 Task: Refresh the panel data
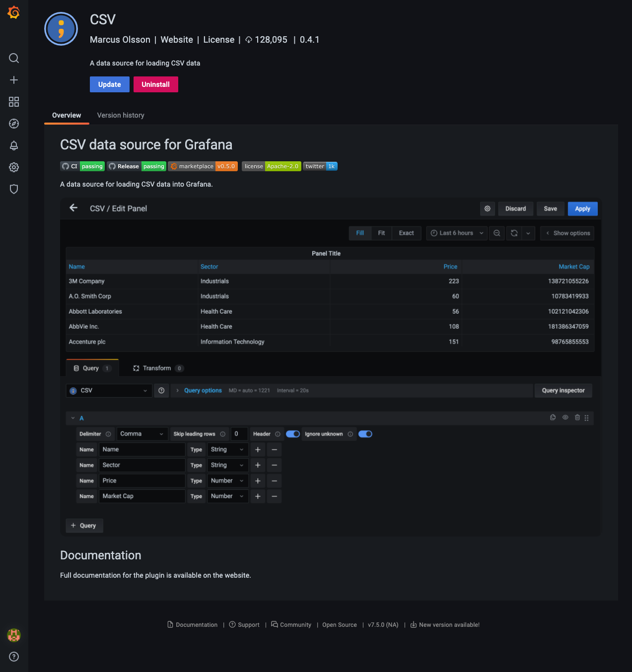coord(514,233)
